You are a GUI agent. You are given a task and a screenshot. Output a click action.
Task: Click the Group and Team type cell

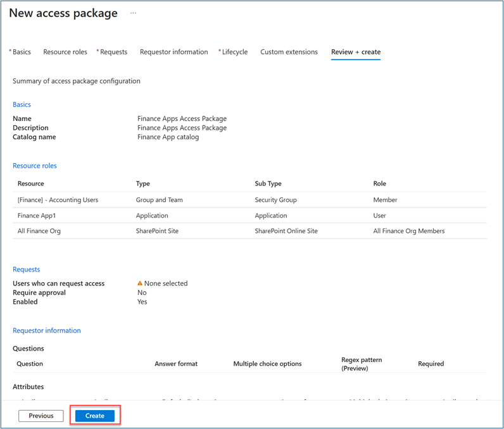coord(159,200)
